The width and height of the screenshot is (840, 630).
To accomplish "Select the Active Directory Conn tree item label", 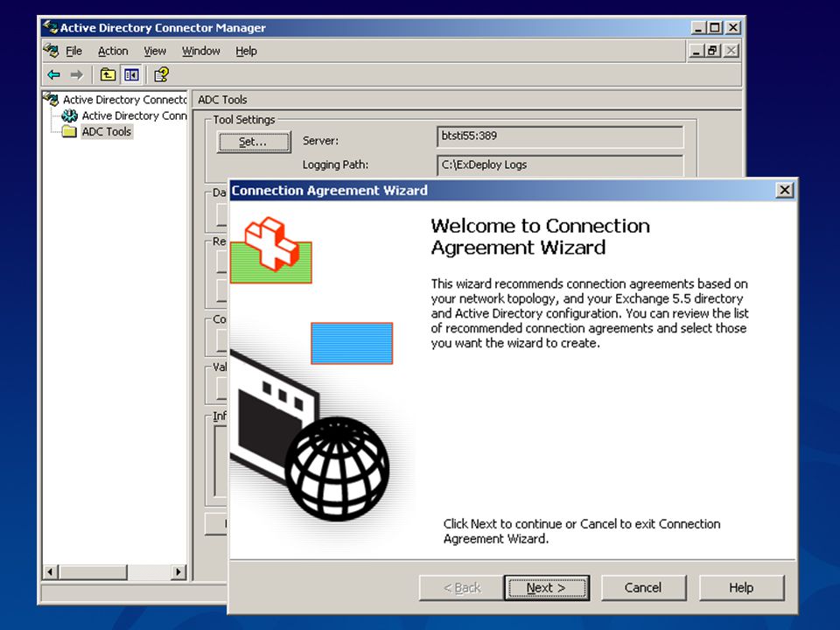I will (134, 115).
